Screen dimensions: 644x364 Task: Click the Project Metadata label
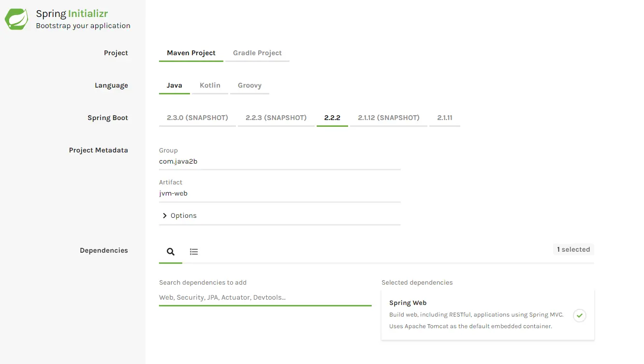tap(99, 151)
